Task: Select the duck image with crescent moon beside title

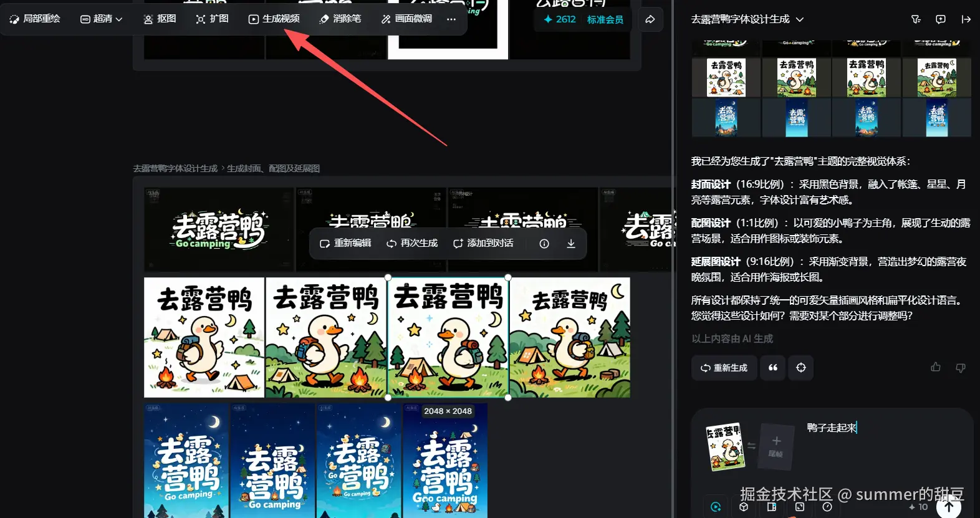Action: click(x=570, y=337)
